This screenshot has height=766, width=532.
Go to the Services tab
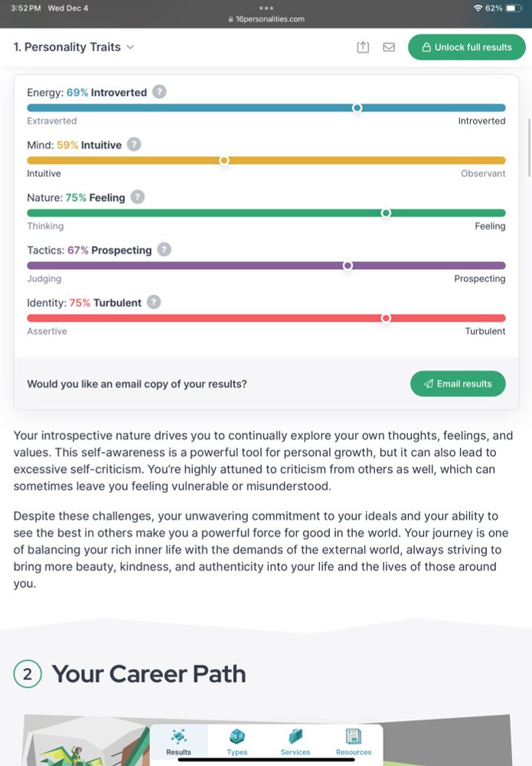pyautogui.click(x=295, y=742)
